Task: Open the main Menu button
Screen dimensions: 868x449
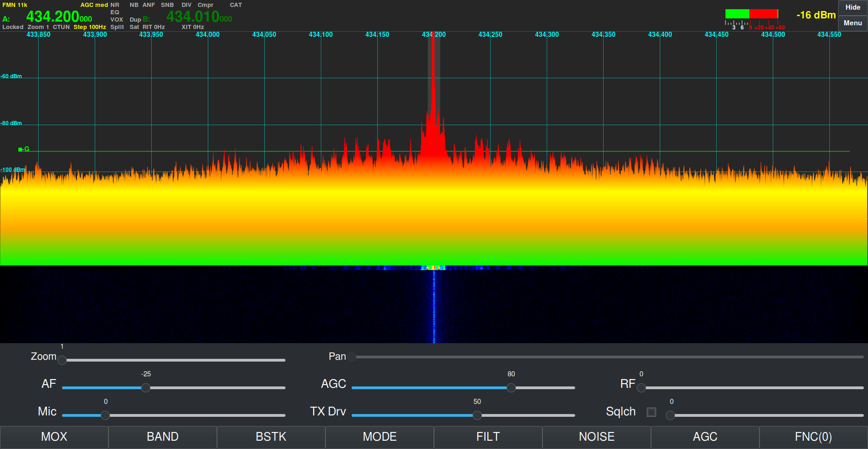Action: (853, 23)
